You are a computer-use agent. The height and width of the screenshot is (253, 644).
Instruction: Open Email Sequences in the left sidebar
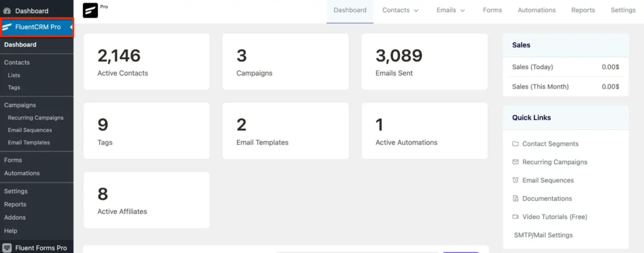30,130
